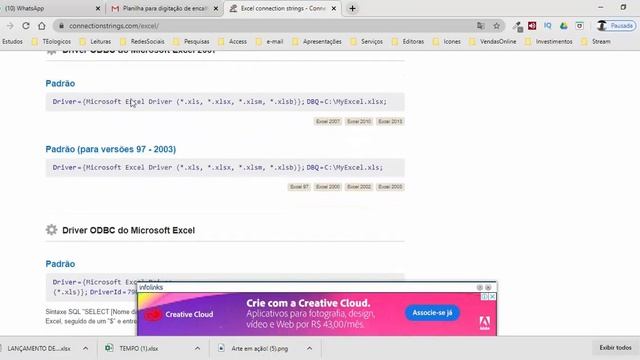Screen dimensions: 640x360
Task: Close the Planilha para digitação Gmail tab
Action: [x=216, y=8]
